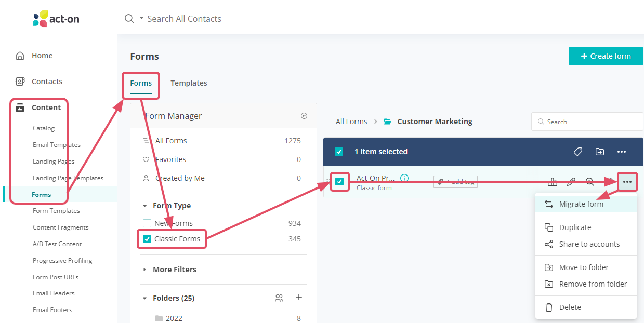644x323 pixels.
Task: Collapse the Form Type section
Action: pyautogui.click(x=145, y=206)
